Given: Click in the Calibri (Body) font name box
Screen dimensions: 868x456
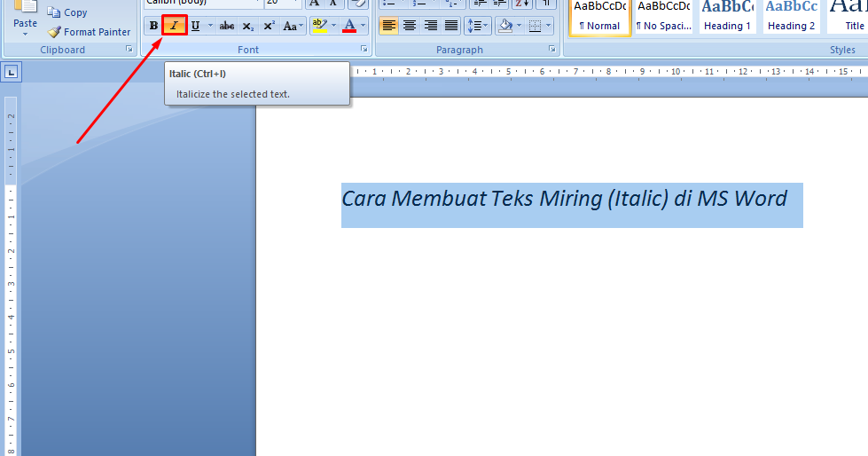Looking at the screenshot, I should [x=204, y=3].
